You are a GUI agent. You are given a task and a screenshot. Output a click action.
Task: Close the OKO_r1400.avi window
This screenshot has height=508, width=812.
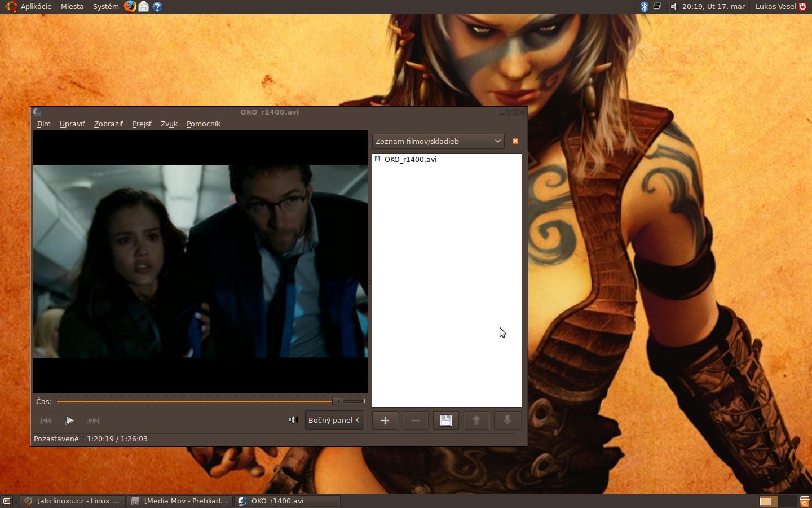[522, 112]
